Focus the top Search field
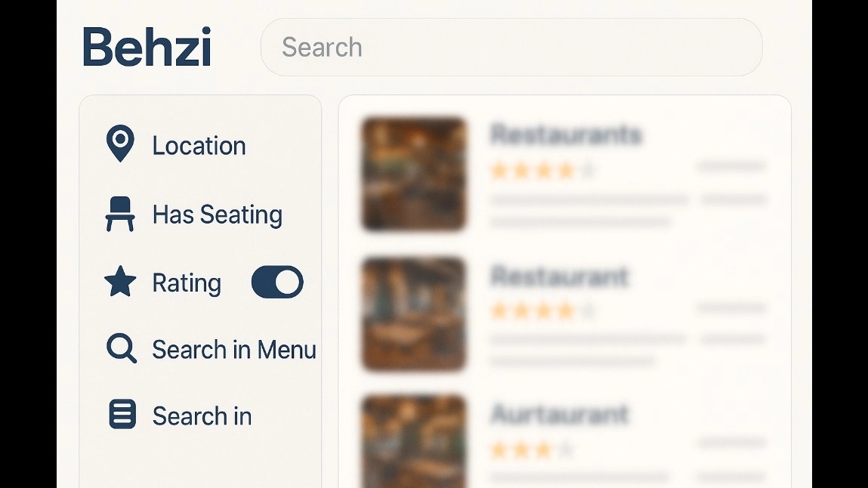This screenshot has height=488, width=868. click(511, 47)
